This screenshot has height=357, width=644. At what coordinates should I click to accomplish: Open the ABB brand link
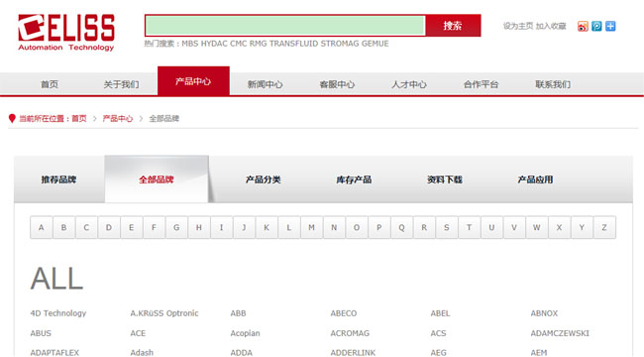click(x=238, y=313)
